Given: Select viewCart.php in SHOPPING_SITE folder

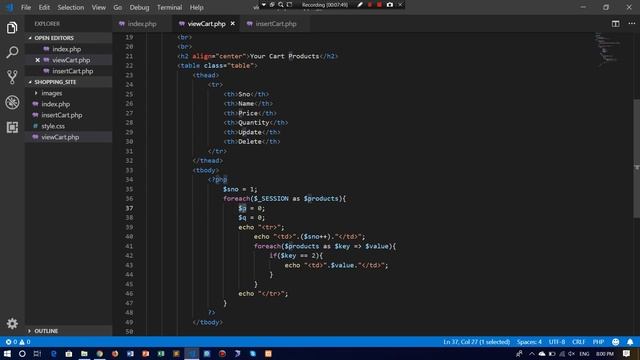Looking at the screenshot, I should [60, 137].
